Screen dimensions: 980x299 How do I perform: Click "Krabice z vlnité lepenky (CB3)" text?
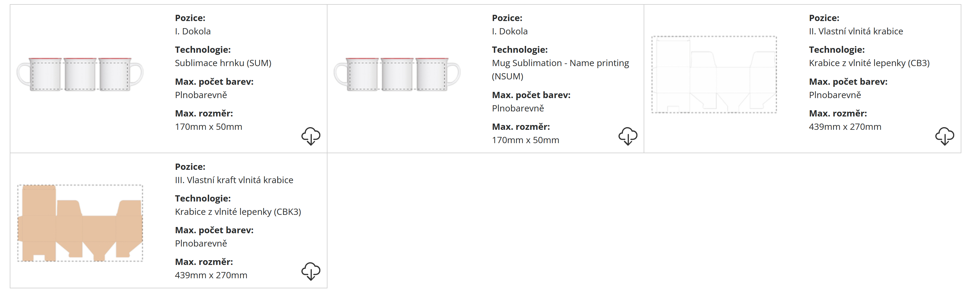[x=869, y=63]
